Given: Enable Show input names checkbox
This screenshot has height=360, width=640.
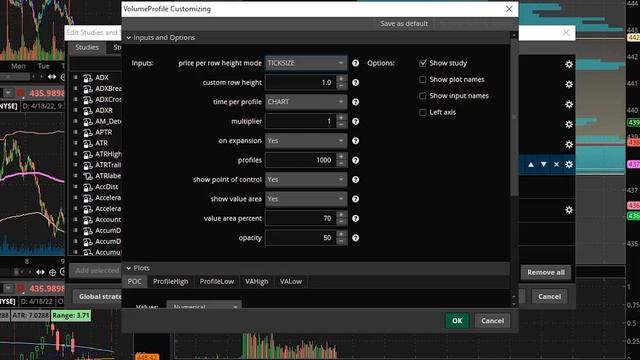Looking at the screenshot, I should click(x=423, y=96).
